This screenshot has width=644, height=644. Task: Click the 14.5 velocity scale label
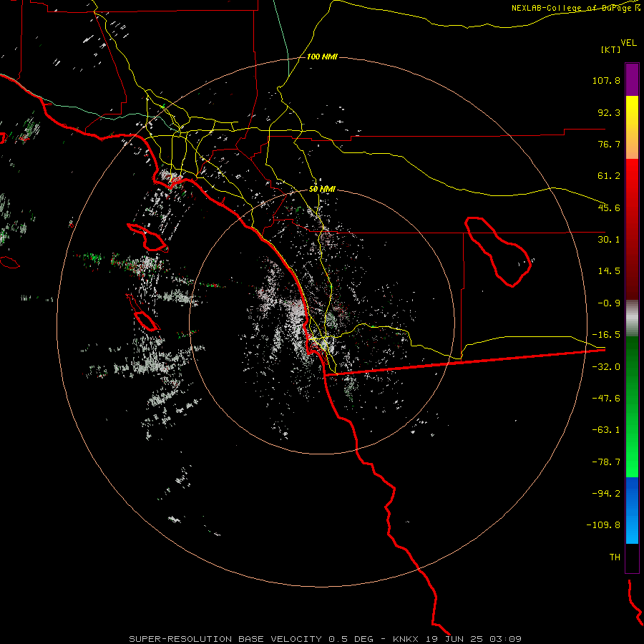609,271
